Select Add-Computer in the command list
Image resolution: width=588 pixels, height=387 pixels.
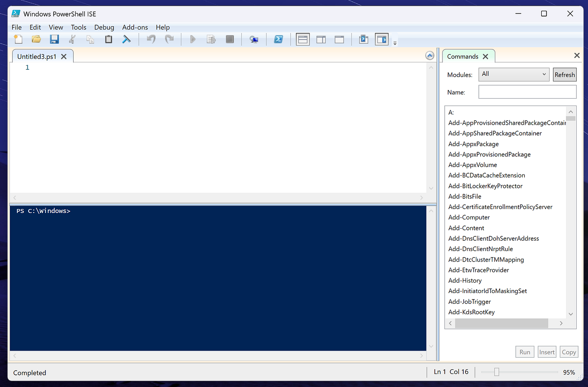[469, 217]
